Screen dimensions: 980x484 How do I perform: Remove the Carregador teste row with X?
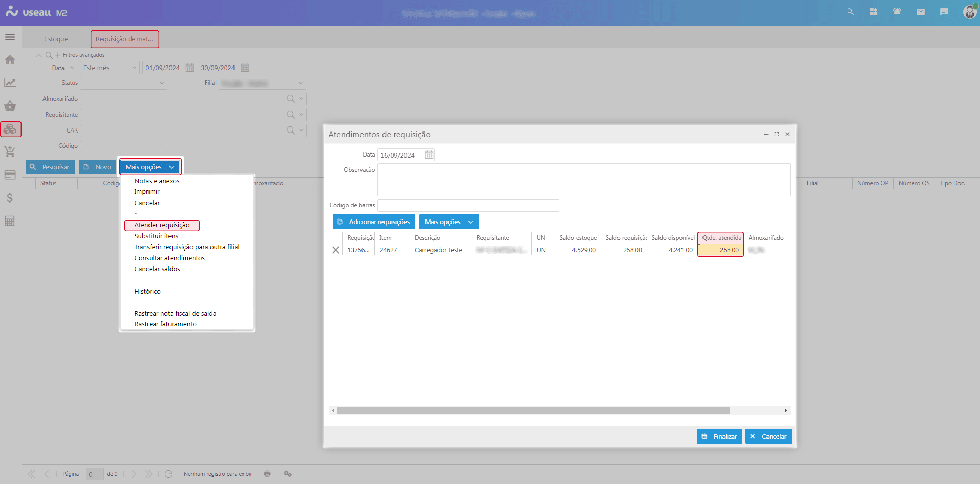336,250
